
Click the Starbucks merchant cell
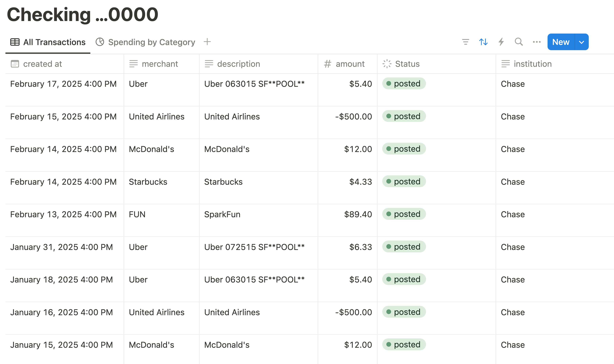148,182
